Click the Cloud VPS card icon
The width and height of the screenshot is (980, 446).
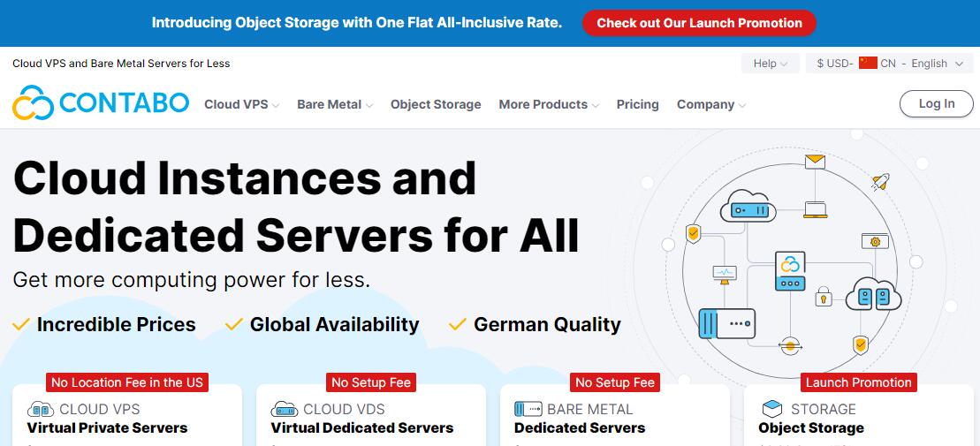(x=41, y=410)
